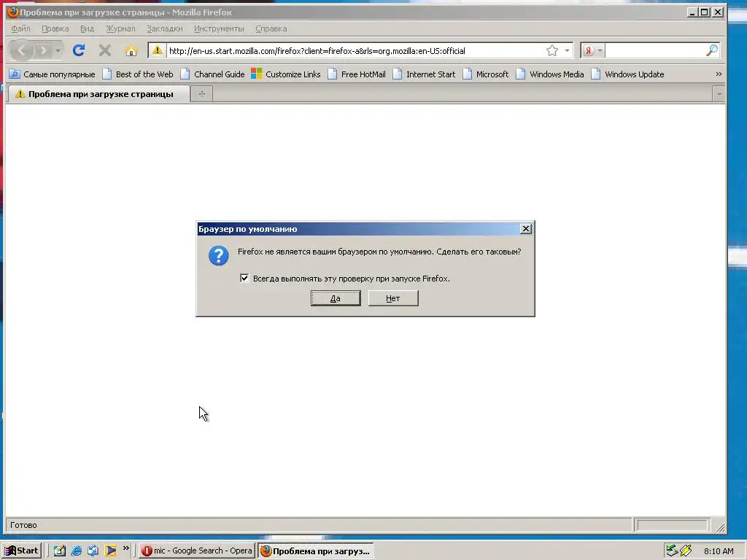Open the Правка menu

coord(55,28)
